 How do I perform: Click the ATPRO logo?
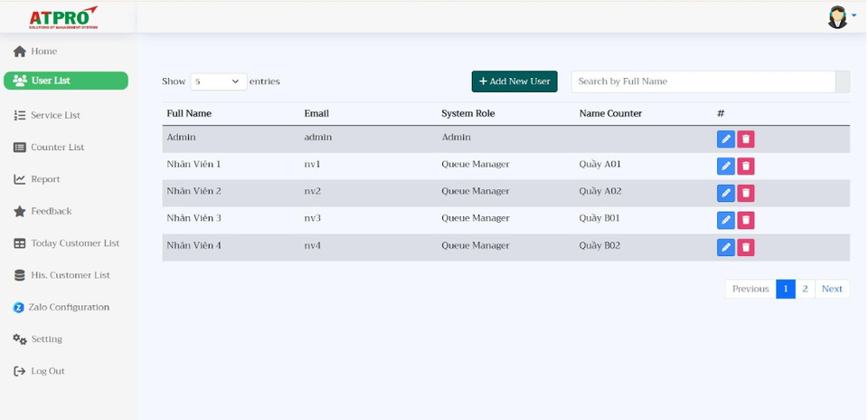click(x=63, y=17)
